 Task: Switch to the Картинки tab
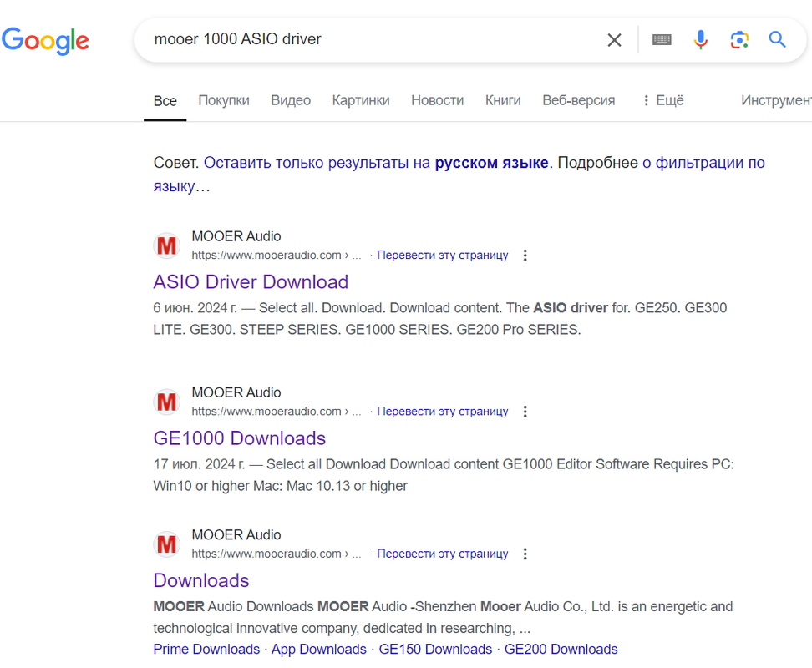361,100
